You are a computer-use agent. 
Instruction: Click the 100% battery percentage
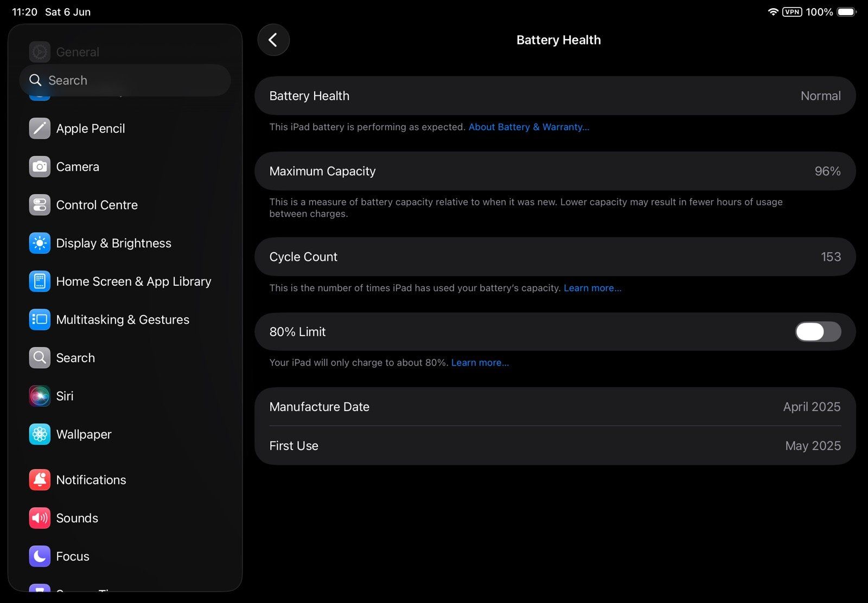(x=819, y=12)
